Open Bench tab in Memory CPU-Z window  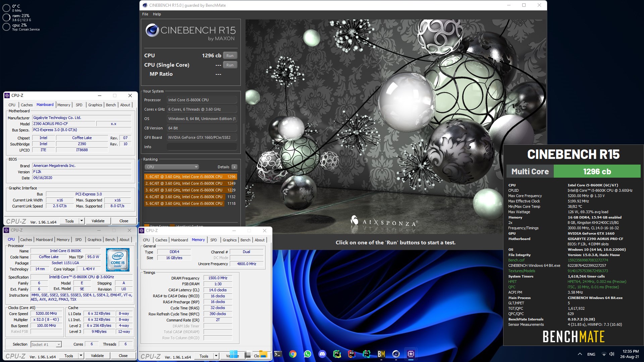(245, 240)
